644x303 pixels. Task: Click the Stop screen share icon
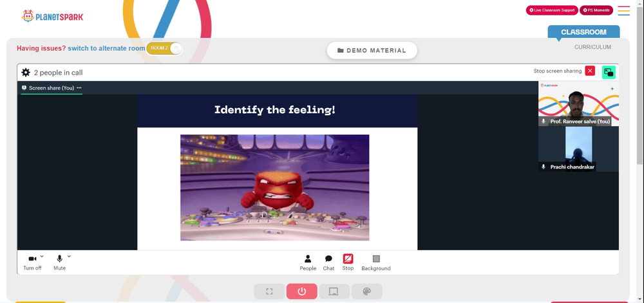348,259
